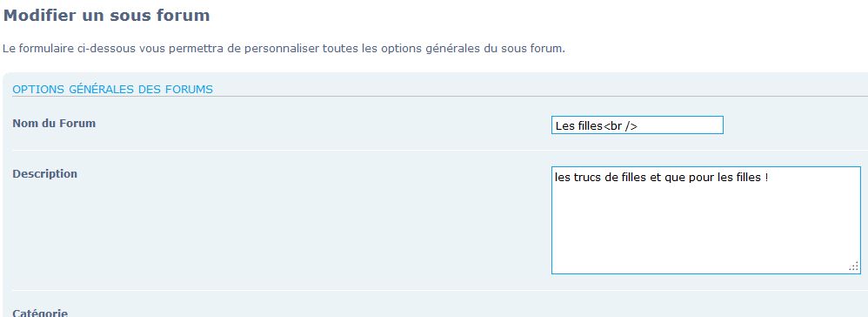Click the "OPTIONS GÉNÉRALES DES FORUMS" section title
This screenshot has width=868, height=317.
click(x=112, y=89)
